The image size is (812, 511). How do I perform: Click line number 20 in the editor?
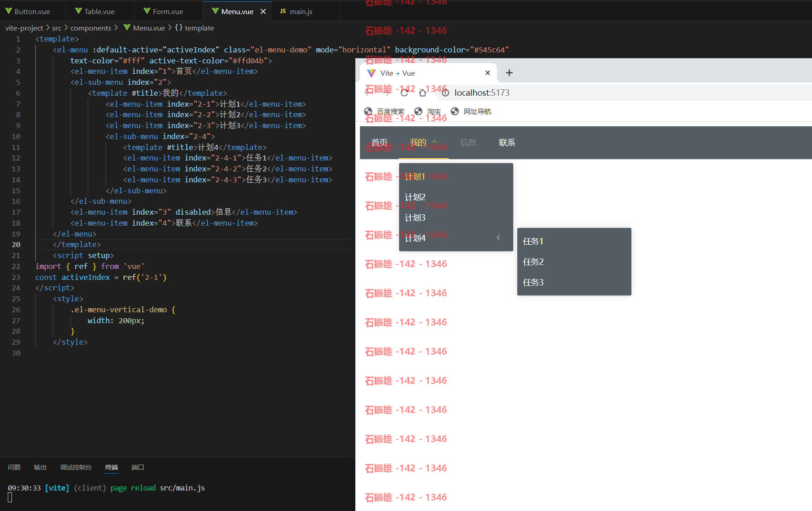point(16,245)
